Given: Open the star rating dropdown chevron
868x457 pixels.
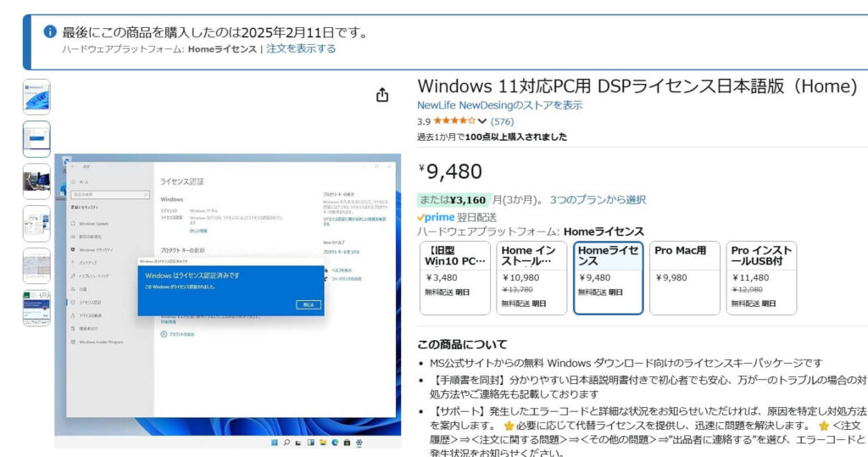Looking at the screenshot, I should pos(482,121).
